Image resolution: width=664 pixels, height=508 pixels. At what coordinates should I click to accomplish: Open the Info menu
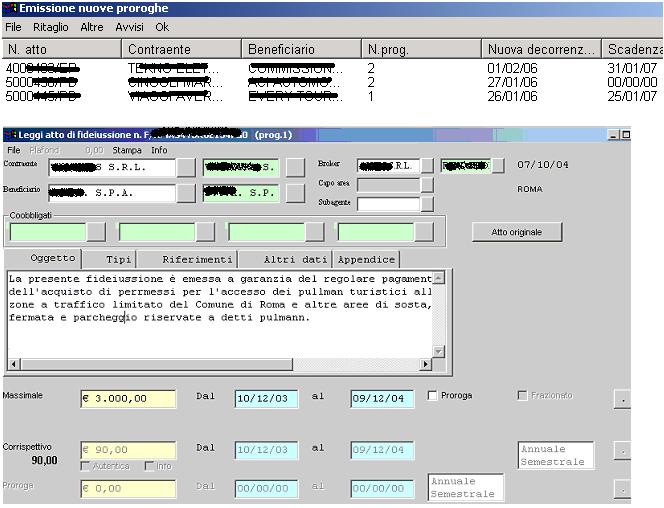click(x=159, y=150)
